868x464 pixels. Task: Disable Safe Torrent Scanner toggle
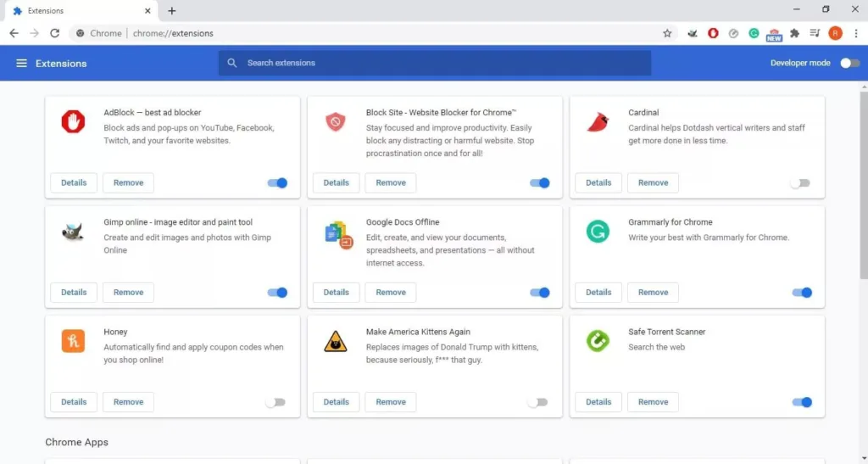point(802,402)
